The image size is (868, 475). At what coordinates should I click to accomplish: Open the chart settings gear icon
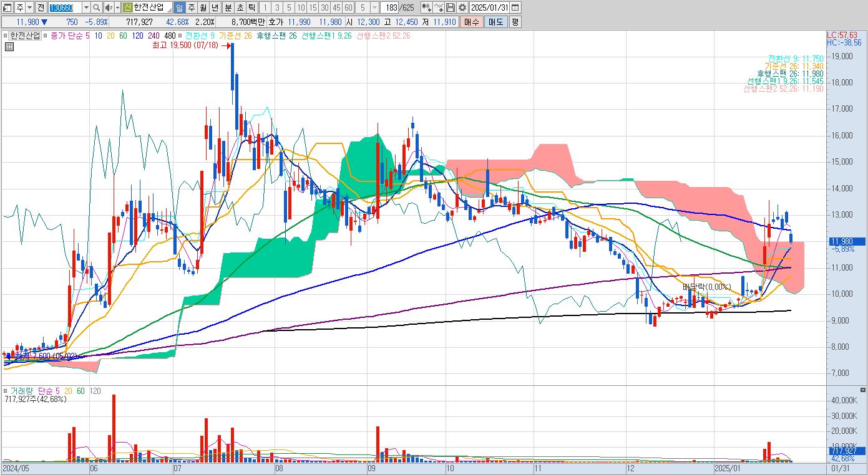[x=462, y=7]
